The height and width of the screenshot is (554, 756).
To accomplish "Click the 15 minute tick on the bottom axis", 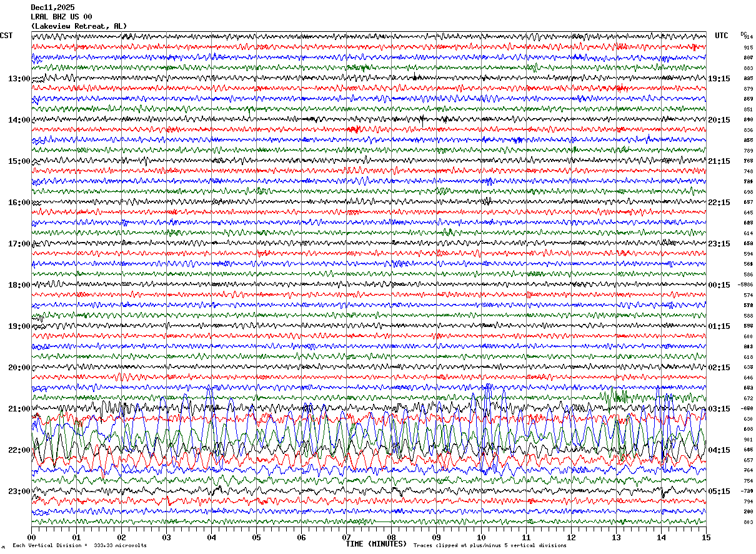I will point(705,537).
